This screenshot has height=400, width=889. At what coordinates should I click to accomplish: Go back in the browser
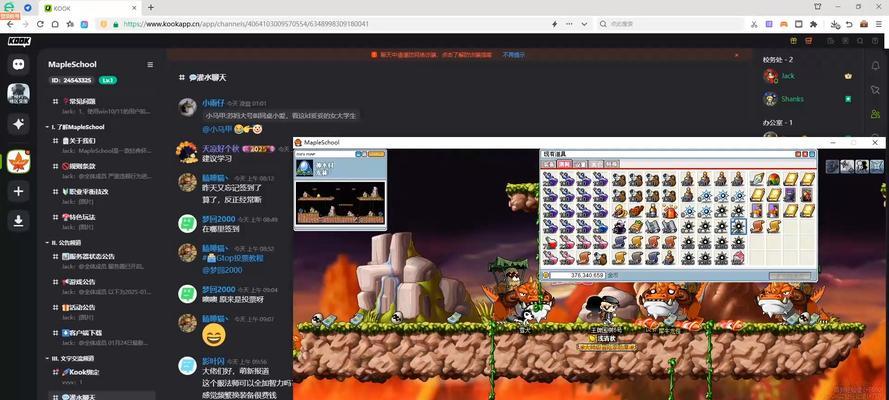pyautogui.click(x=10, y=24)
